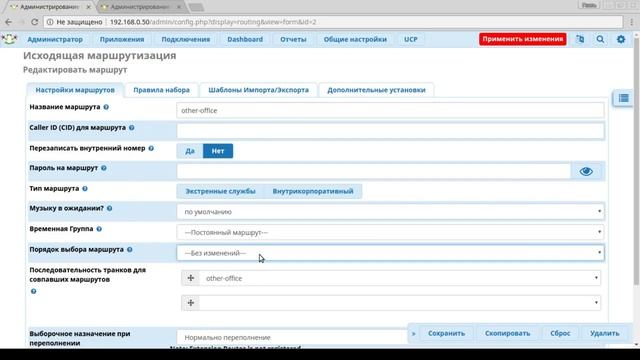640x360 pixels.
Task: Collapse the action bar arrow
Action: click(x=413, y=333)
